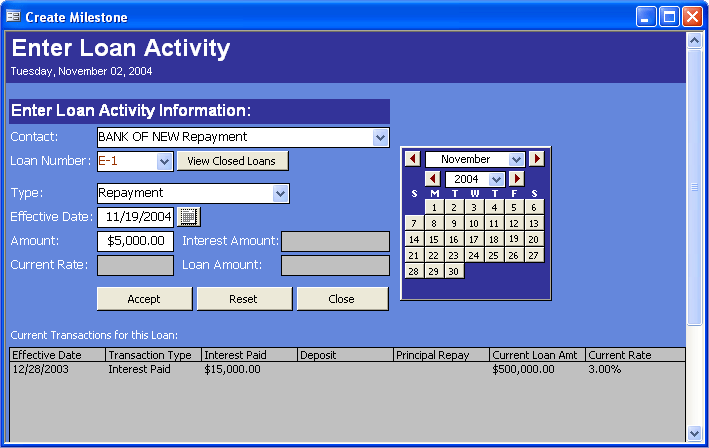Minimize the Create Milestone window
The image size is (709, 448).
pyautogui.click(x=646, y=17)
